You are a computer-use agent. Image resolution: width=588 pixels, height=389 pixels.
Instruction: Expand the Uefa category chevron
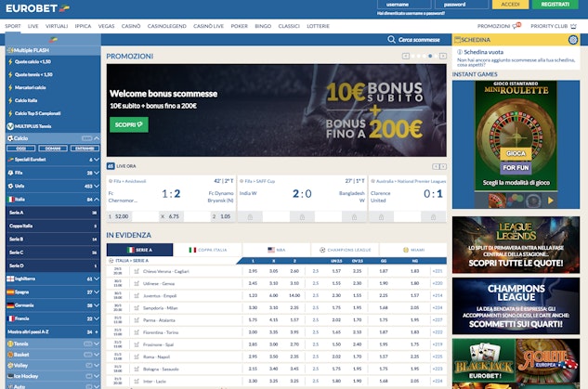click(x=97, y=186)
